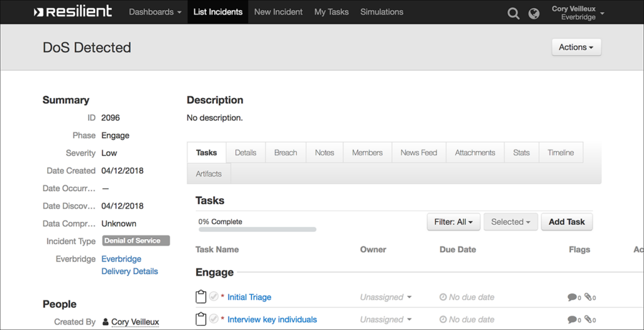The width and height of the screenshot is (644, 330).
Task: Switch to the Details tab
Action: point(246,153)
